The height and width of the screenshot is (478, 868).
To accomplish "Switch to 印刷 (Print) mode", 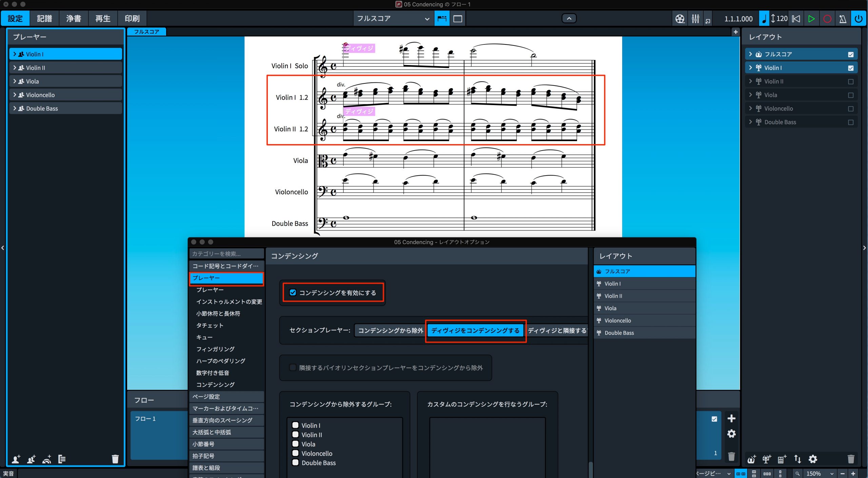I will (132, 19).
